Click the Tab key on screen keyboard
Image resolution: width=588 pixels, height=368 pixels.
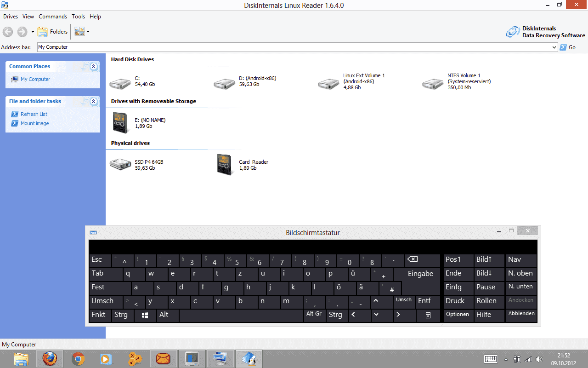(x=106, y=274)
